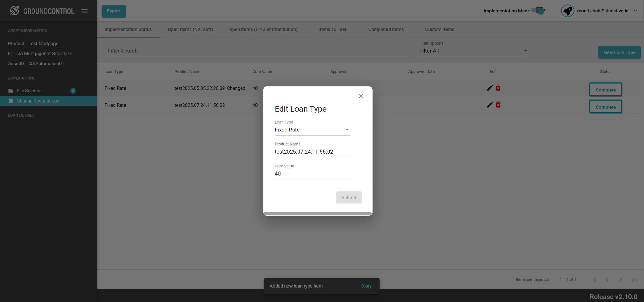Click the red delete icon in second row

click(498, 104)
